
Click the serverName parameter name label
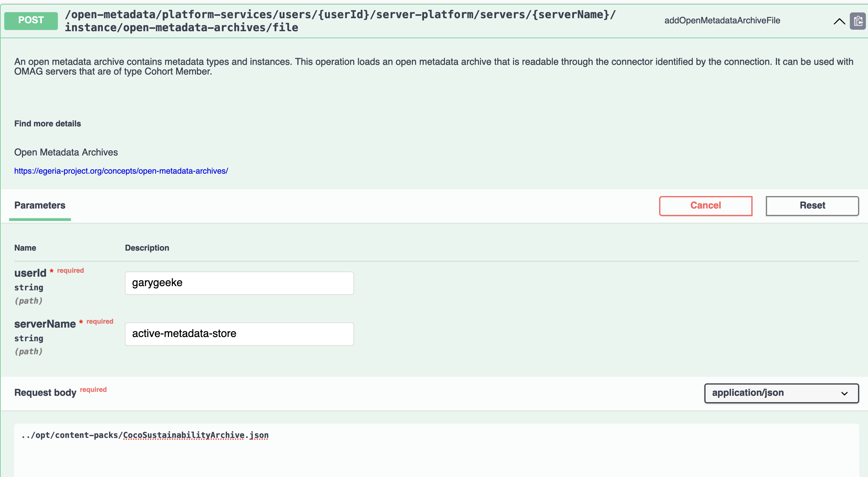[x=45, y=324]
